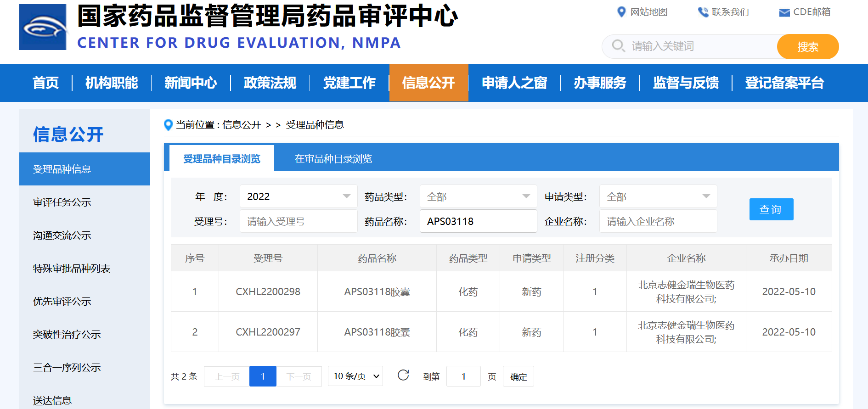Viewport: 868px width, 409px height.
Task: Click the orange 搜索 button
Action: [808, 46]
